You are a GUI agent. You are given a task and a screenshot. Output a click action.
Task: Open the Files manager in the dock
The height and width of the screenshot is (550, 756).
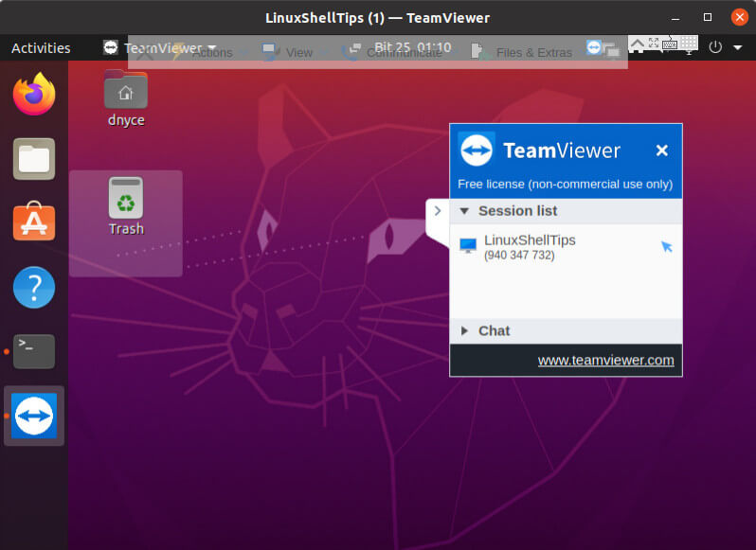tap(34, 159)
